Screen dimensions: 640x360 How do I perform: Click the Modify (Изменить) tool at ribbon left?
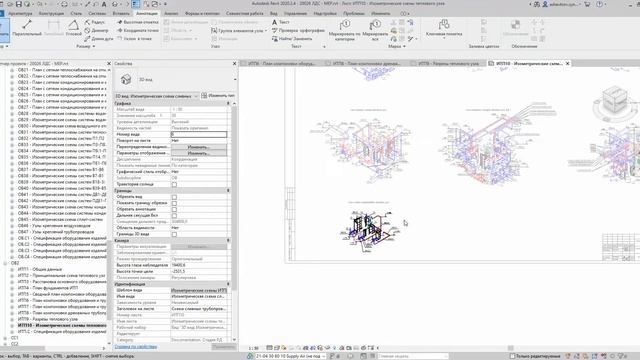[4, 29]
